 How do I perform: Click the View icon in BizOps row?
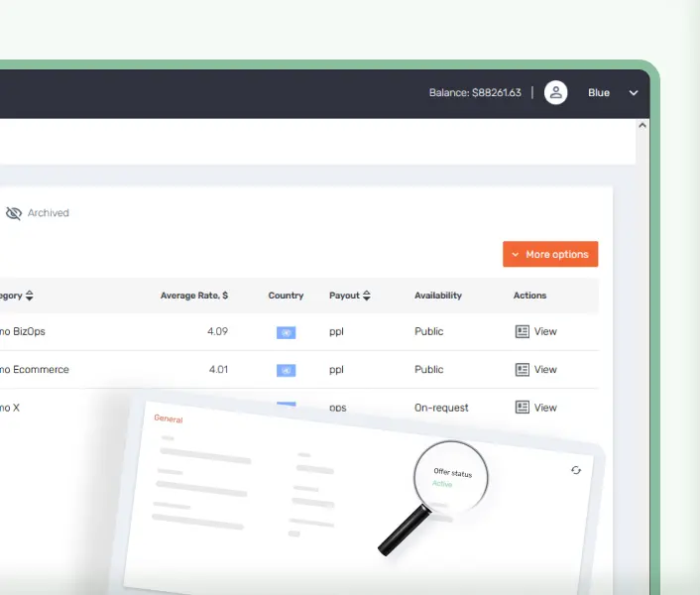pos(523,332)
